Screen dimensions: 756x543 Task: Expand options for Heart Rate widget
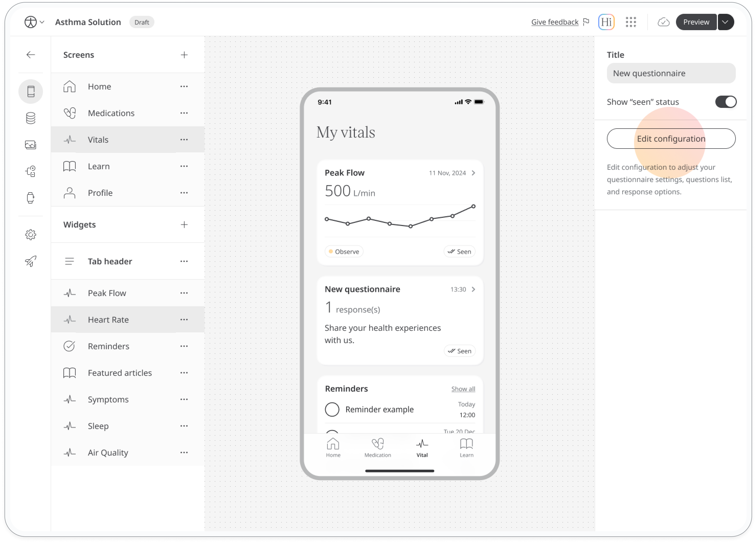(x=184, y=319)
